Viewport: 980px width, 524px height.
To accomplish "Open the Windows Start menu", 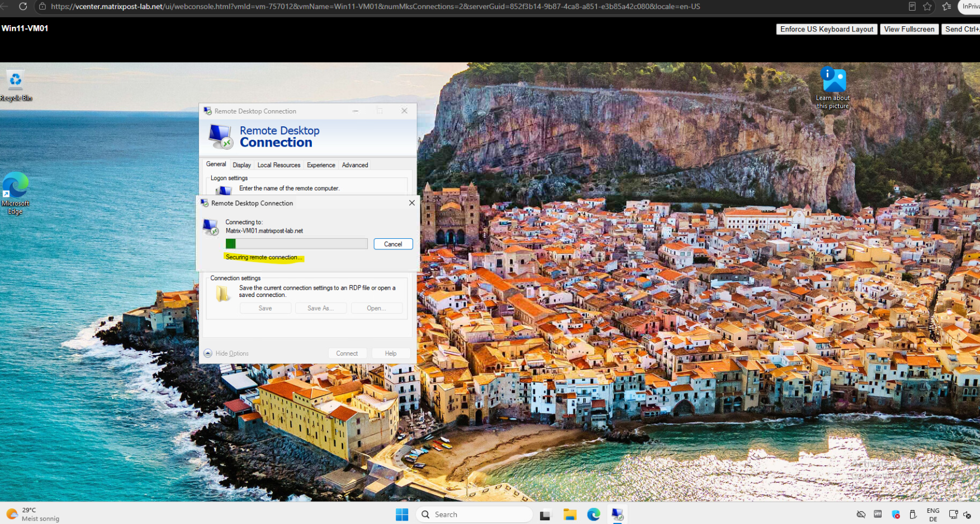I will pos(402,514).
